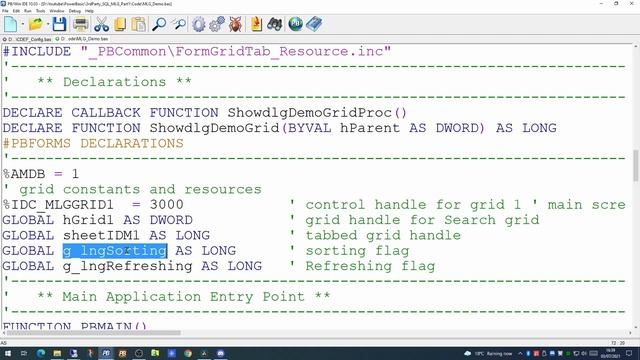
Task: Switch to the MLG_Demo.bas tab
Action: pyautogui.click(x=82, y=39)
